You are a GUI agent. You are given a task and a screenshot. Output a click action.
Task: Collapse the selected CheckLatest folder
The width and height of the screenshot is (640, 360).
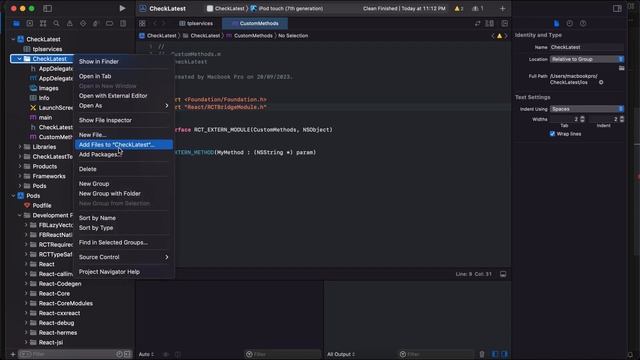19,59
